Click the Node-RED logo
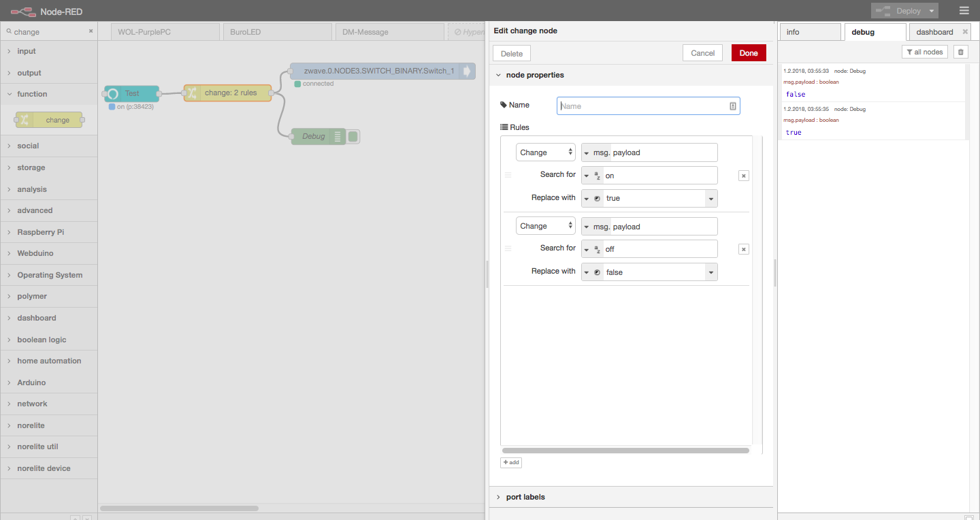This screenshot has height=520, width=980. 22,12
